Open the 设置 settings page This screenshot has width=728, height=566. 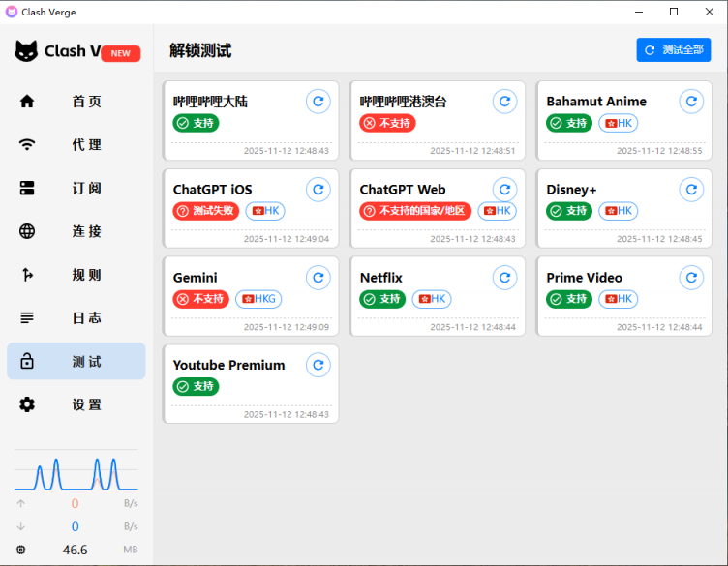tap(76, 404)
